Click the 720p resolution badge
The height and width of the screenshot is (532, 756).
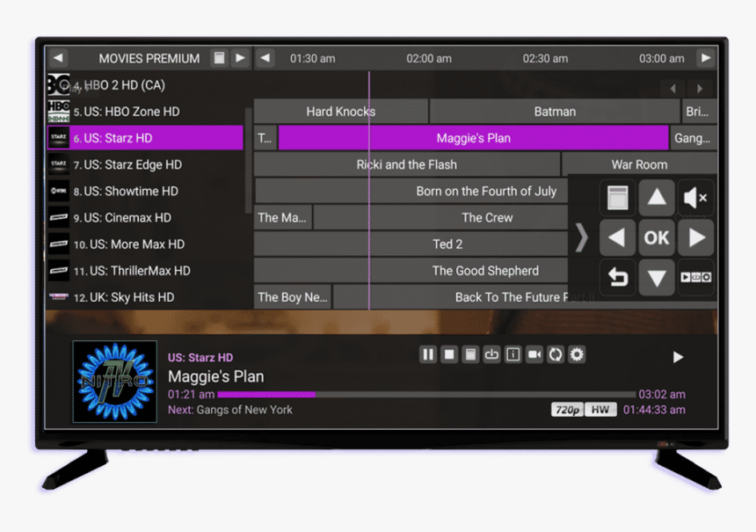[x=567, y=410]
